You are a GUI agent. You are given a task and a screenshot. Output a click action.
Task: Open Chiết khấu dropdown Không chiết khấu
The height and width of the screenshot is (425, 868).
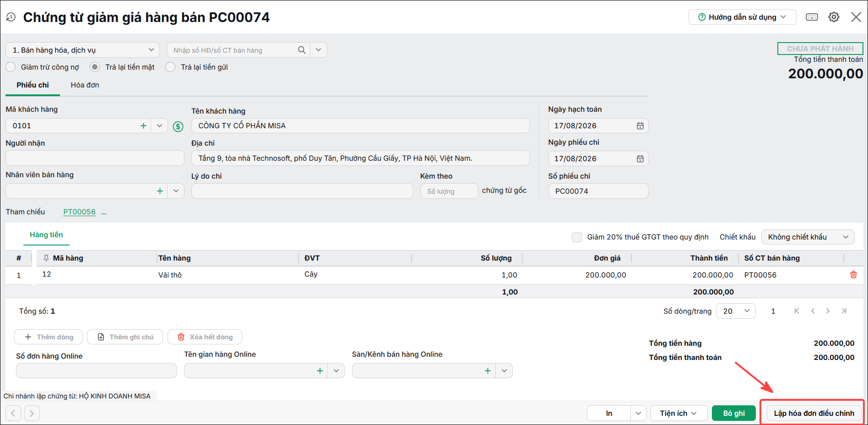point(808,237)
